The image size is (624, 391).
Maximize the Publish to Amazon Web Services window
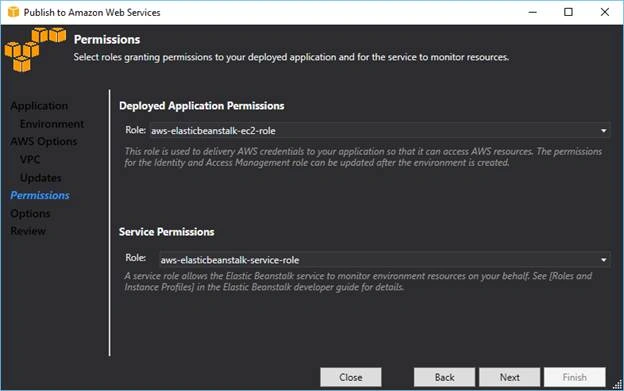pos(568,12)
